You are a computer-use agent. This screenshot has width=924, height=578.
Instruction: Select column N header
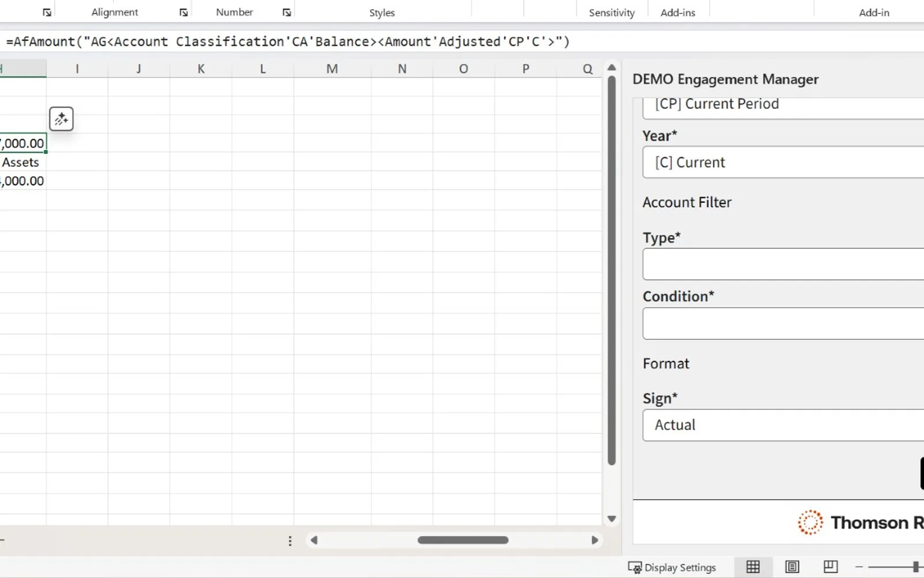coord(402,69)
